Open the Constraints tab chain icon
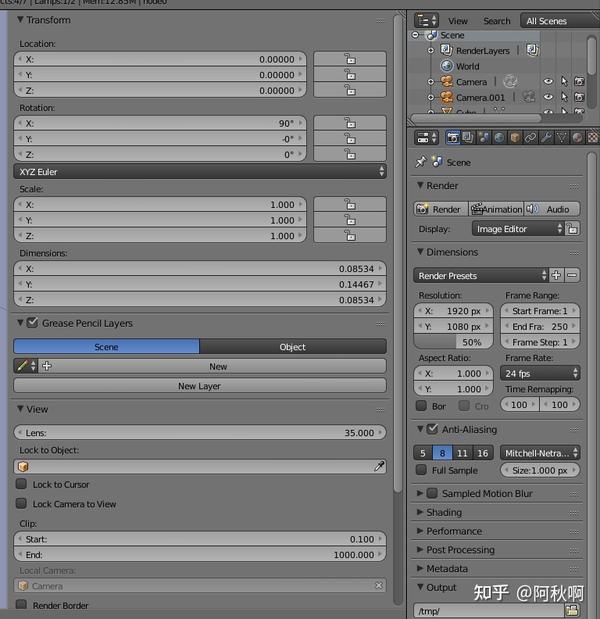This screenshot has width=600, height=619. (531, 138)
